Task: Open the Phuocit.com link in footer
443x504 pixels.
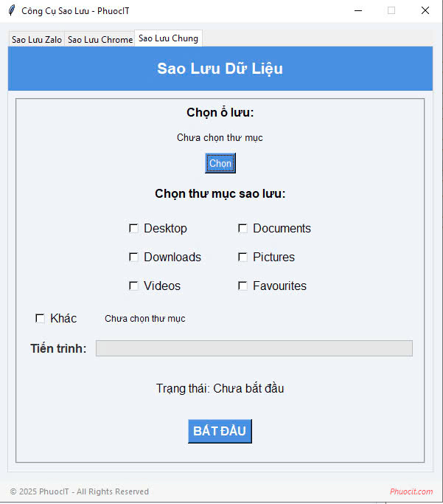Action: click(x=411, y=491)
